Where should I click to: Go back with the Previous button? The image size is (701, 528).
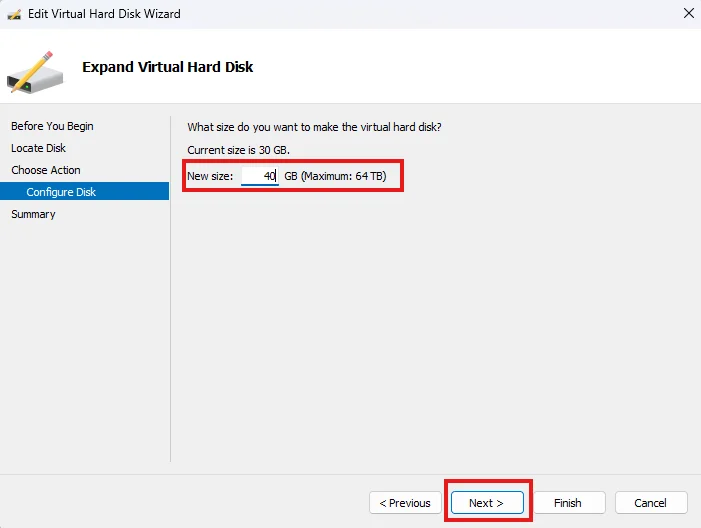click(x=405, y=503)
